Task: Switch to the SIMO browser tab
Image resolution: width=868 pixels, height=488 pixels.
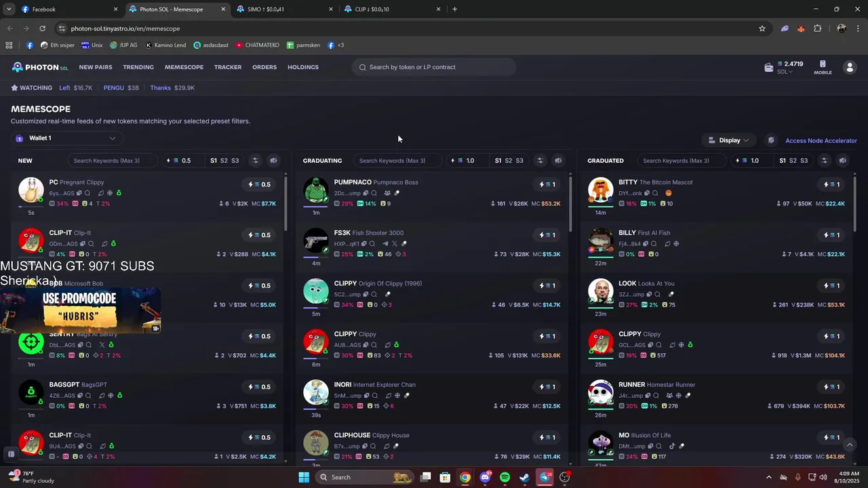Action: 285,9
